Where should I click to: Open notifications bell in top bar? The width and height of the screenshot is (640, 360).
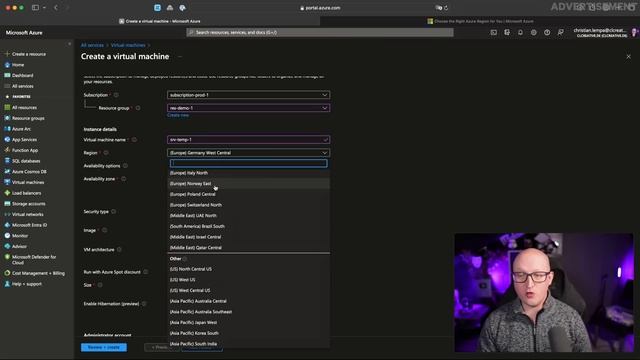(x=520, y=32)
